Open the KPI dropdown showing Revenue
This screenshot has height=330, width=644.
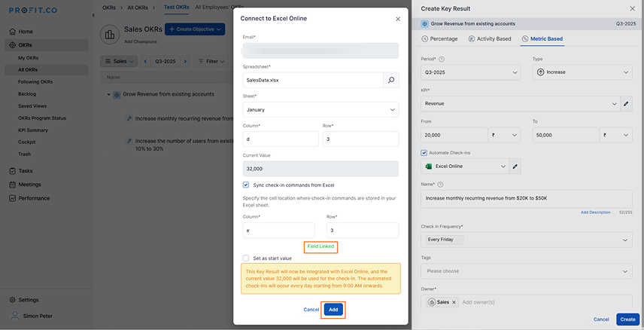pos(521,104)
